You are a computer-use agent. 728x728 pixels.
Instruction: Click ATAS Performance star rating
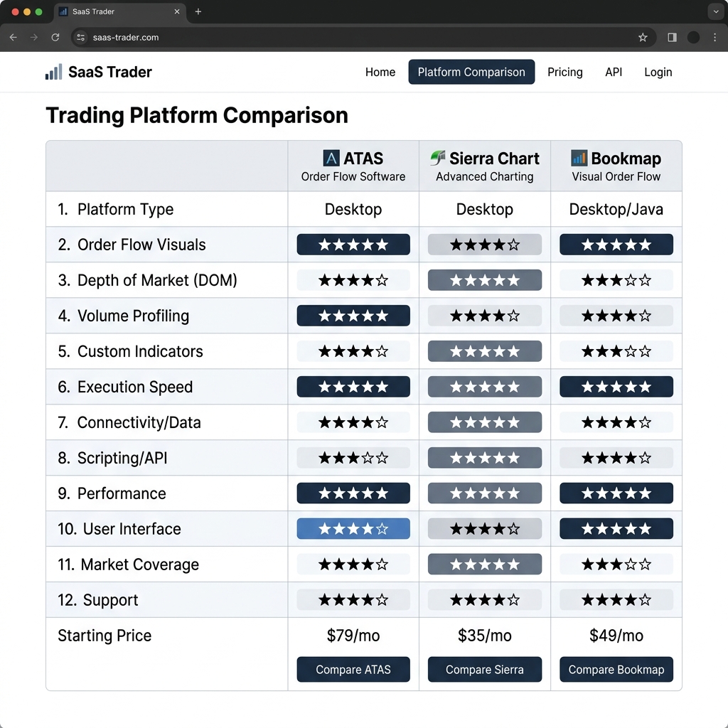coord(353,493)
